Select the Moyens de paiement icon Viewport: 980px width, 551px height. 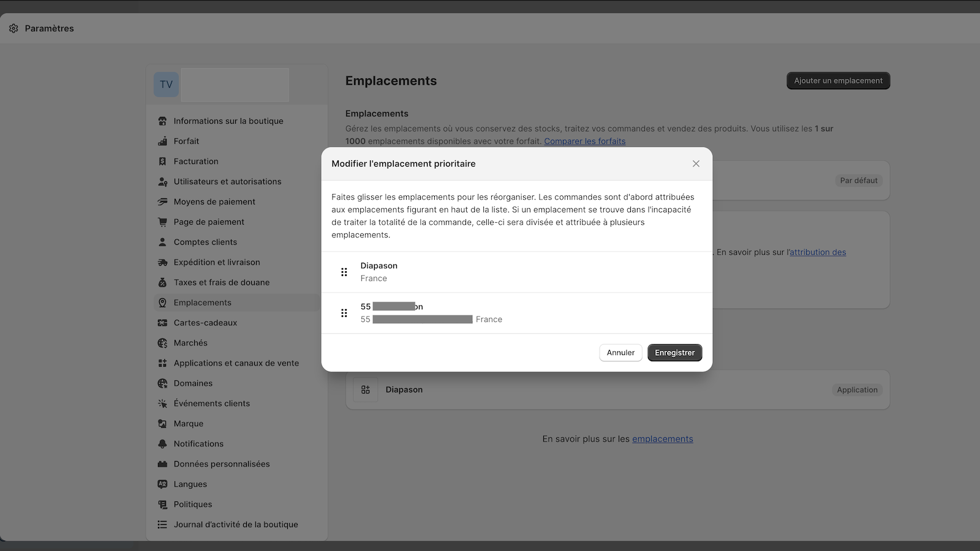tap(162, 202)
